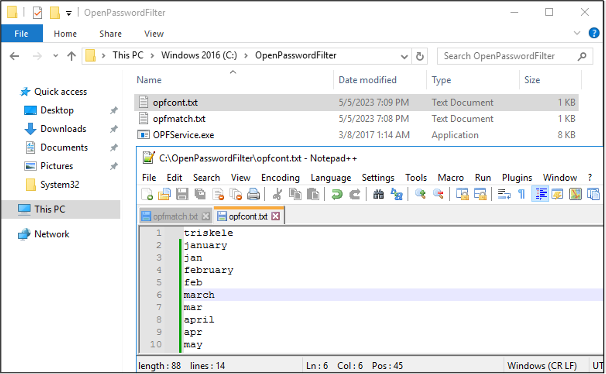Image resolution: width=606 pixels, height=374 pixels.
Task: Click the Close All toolbar icon in Notepad++
Action: click(x=235, y=194)
